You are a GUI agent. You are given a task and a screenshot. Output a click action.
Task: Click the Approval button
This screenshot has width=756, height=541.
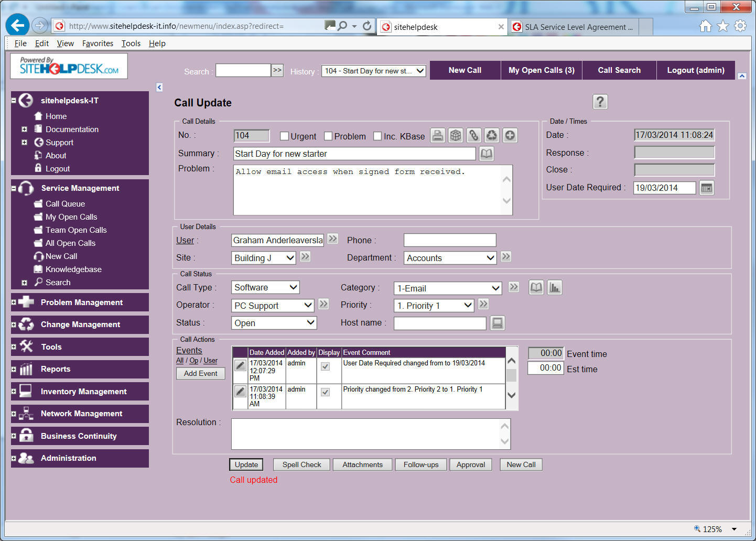click(471, 464)
